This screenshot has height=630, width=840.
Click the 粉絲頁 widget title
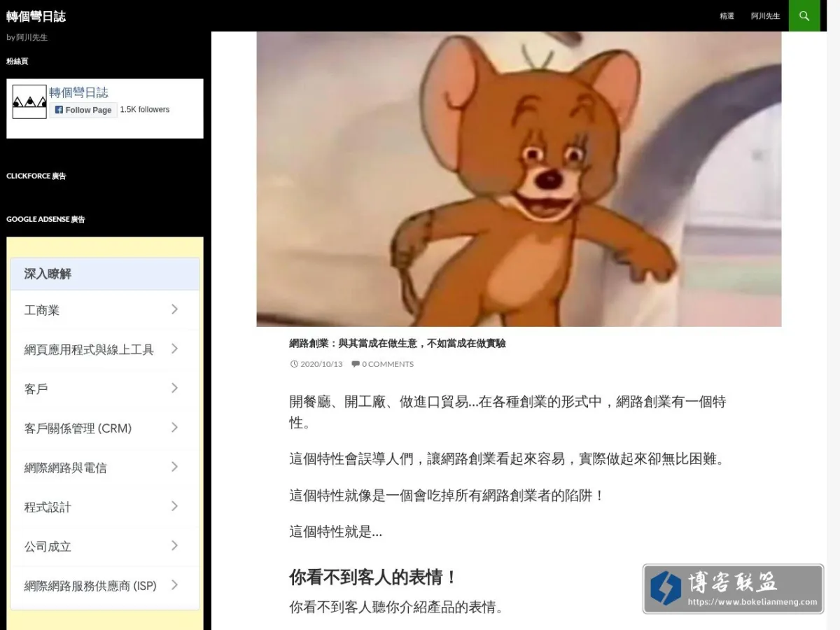pyautogui.click(x=17, y=61)
